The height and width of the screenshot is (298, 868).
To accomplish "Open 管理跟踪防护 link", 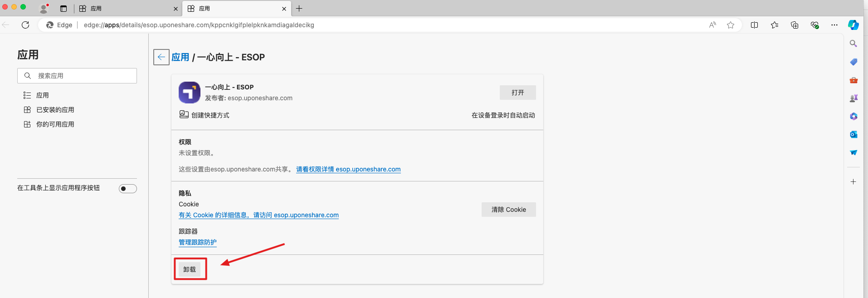I will [198, 242].
